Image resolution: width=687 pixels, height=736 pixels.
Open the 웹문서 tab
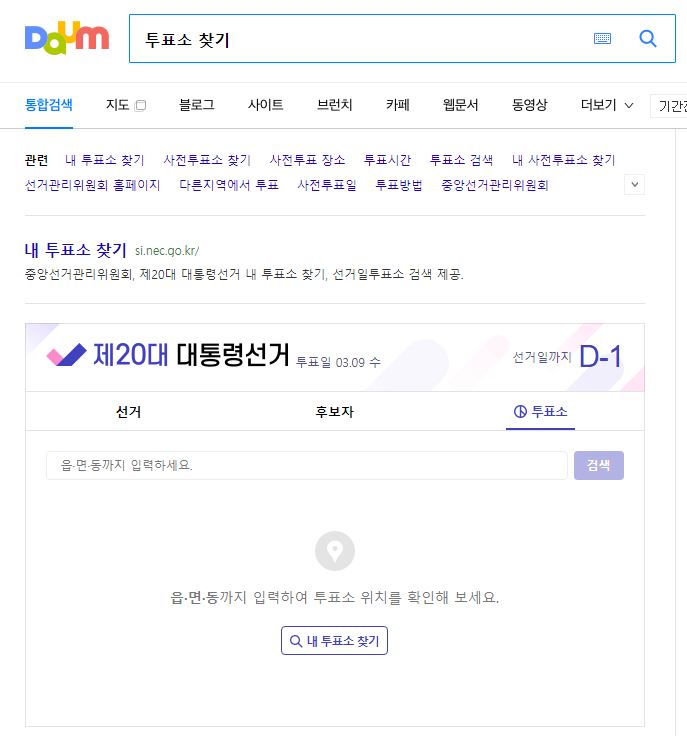460,105
